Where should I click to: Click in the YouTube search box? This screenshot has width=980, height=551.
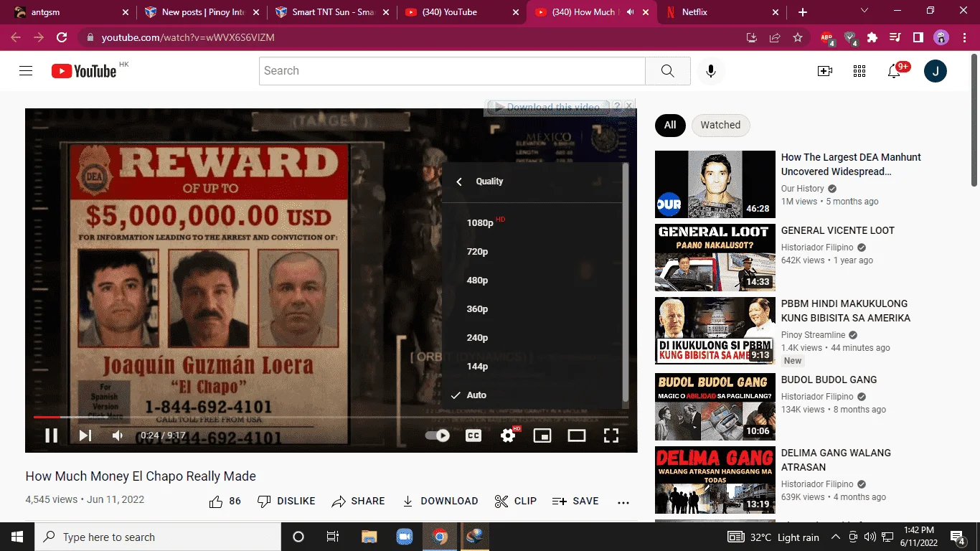click(452, 70)
